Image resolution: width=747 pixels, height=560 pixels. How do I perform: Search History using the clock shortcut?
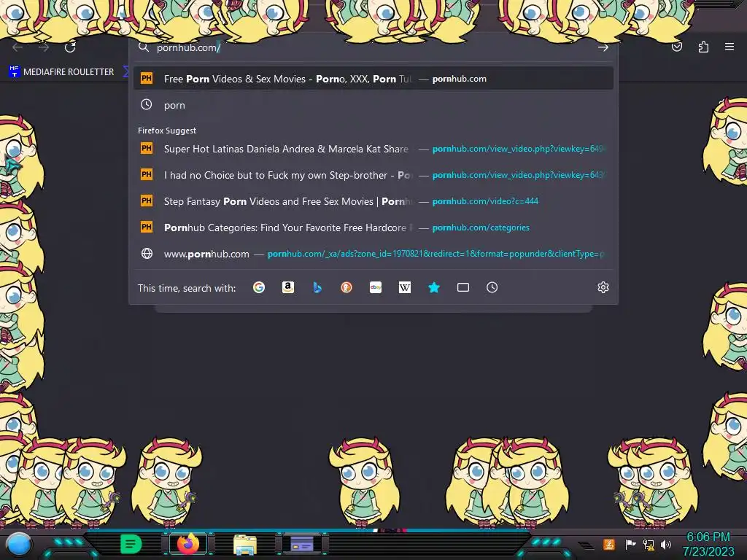tap(492, 287)
